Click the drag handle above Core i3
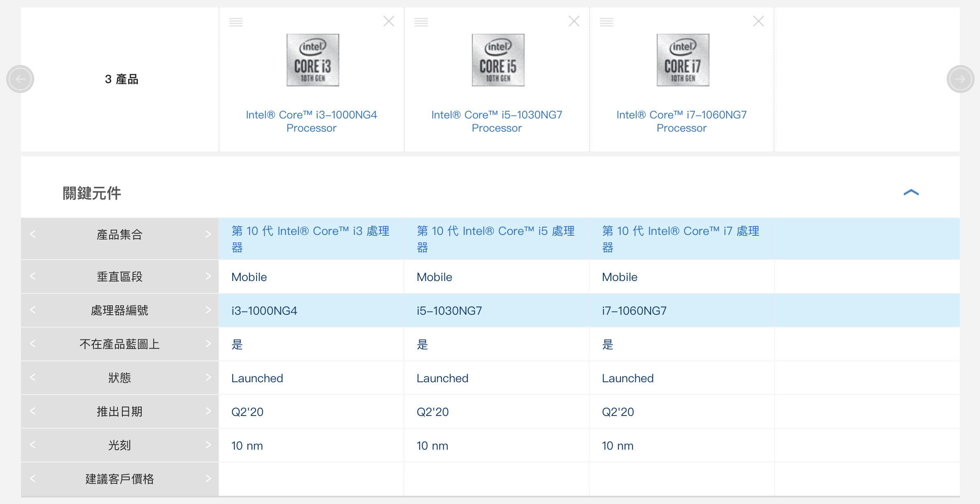Viewport: 980px width, 504px height. click(x=236, y=22)
